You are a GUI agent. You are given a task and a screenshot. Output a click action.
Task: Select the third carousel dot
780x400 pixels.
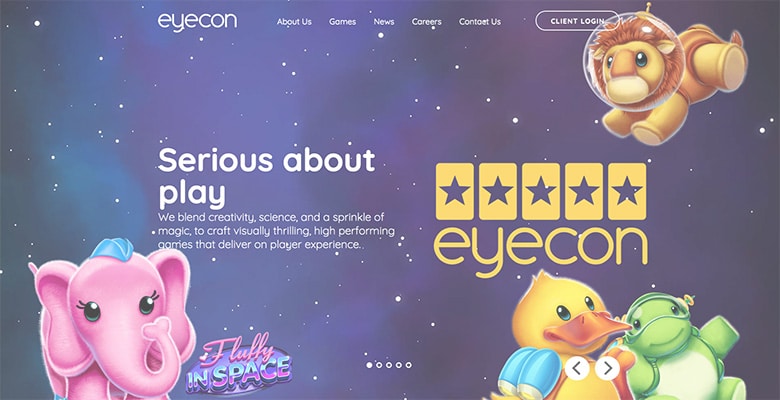pos(389,365)
